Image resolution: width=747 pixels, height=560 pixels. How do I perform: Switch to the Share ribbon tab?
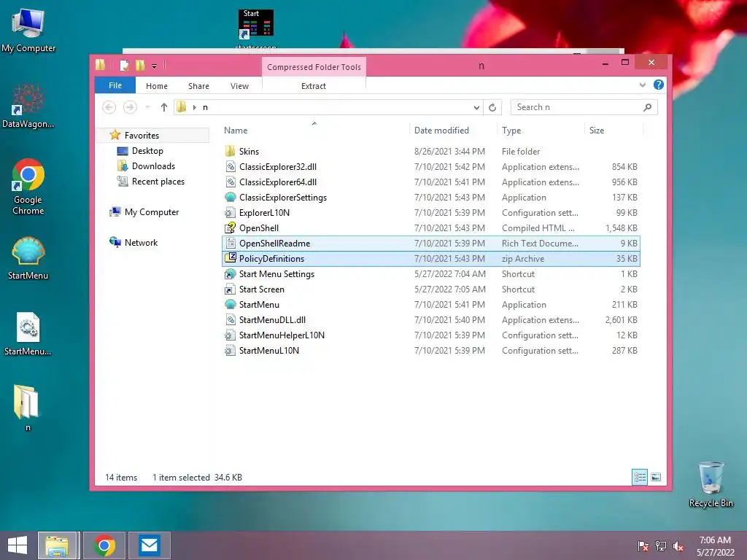[198, 86]
